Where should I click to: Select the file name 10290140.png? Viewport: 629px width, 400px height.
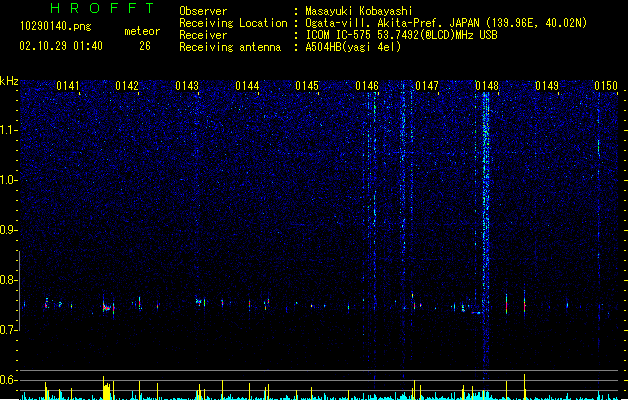[x=56, y=26]
